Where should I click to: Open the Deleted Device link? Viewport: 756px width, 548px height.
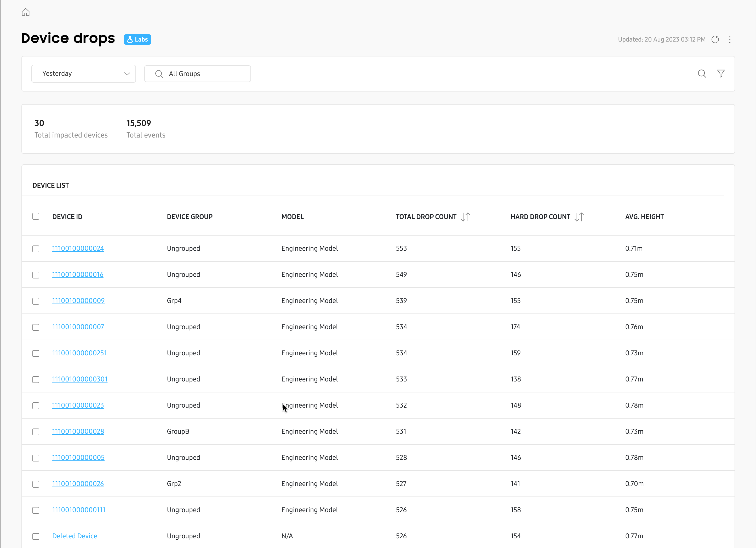click(x=75, y=536)
